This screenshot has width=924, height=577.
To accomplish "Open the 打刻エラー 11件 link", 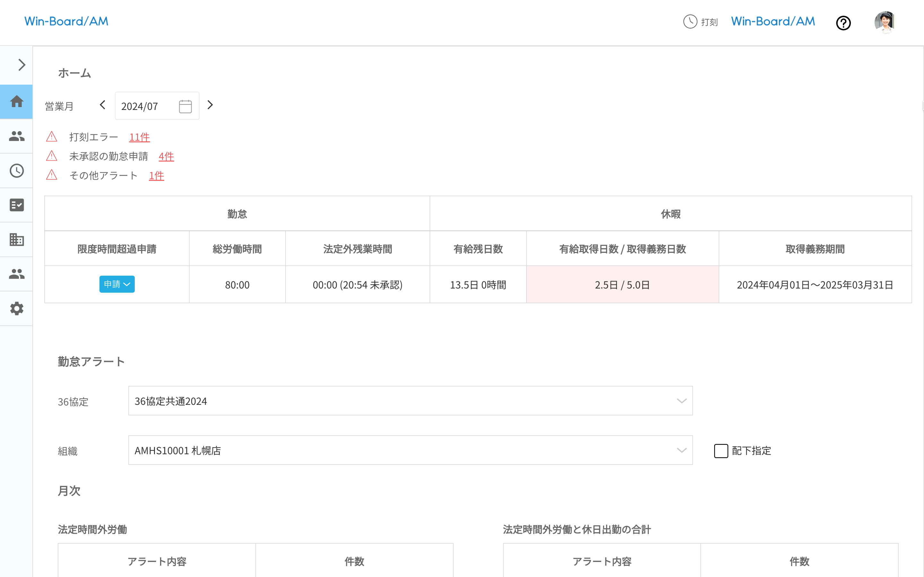I will 139,137.
